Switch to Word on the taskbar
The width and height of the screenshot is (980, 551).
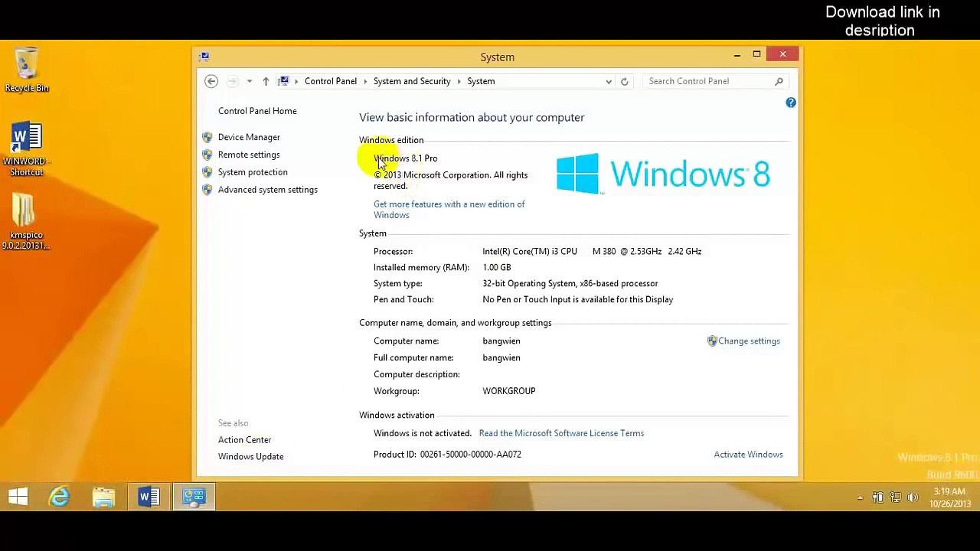[x=149, y=497]
